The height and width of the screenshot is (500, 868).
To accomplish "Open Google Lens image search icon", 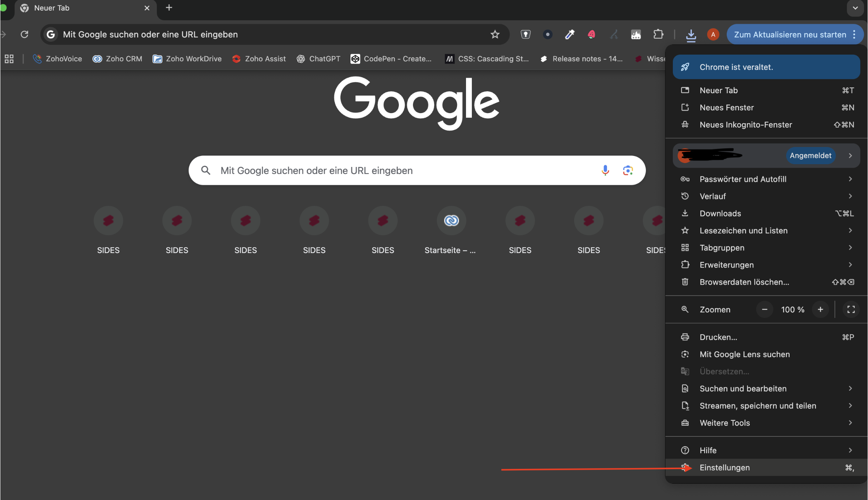I will click(x=628, y=170).
